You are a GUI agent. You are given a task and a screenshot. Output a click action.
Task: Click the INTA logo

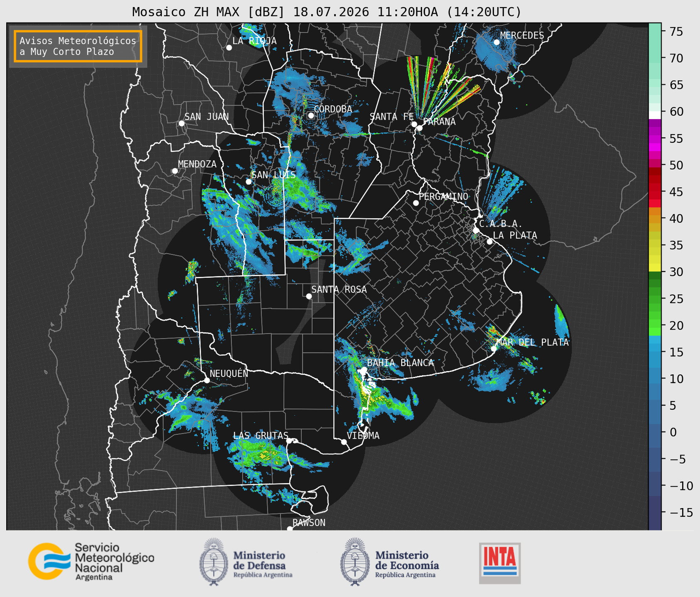tap(500, 563)
